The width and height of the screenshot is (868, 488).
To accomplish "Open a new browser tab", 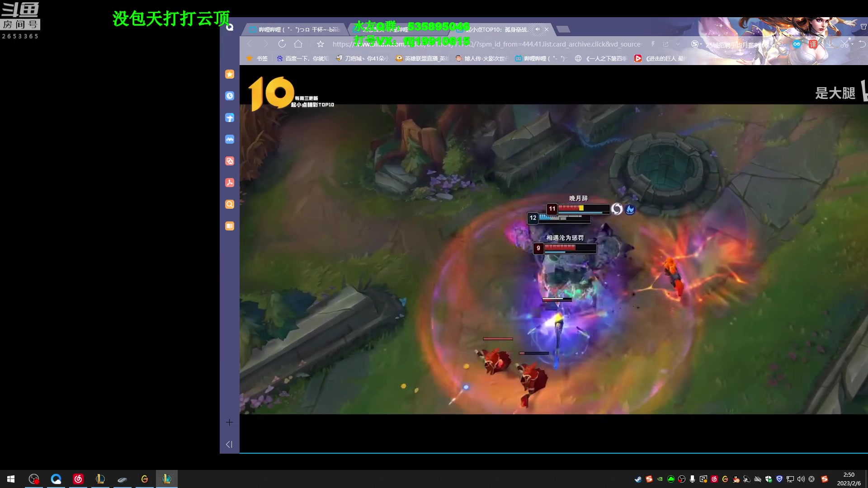I will click(563, 29).
